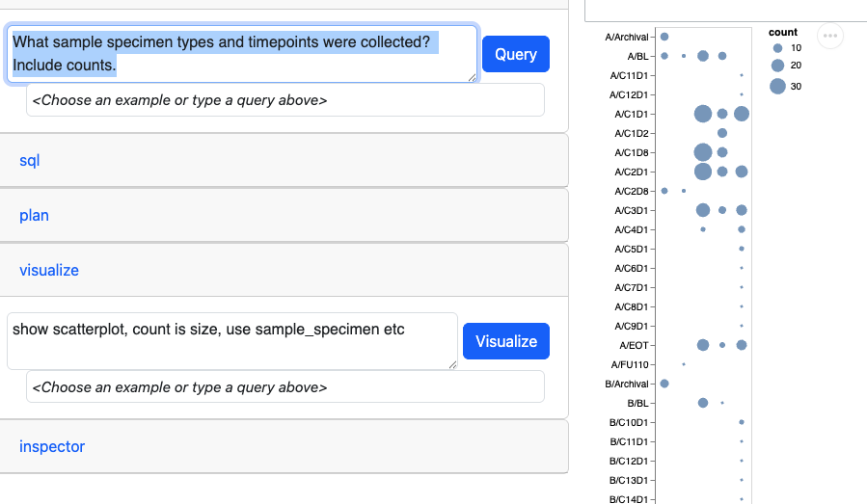
Task: Click resize handle of visualize textarea
Action: point(453,364)
